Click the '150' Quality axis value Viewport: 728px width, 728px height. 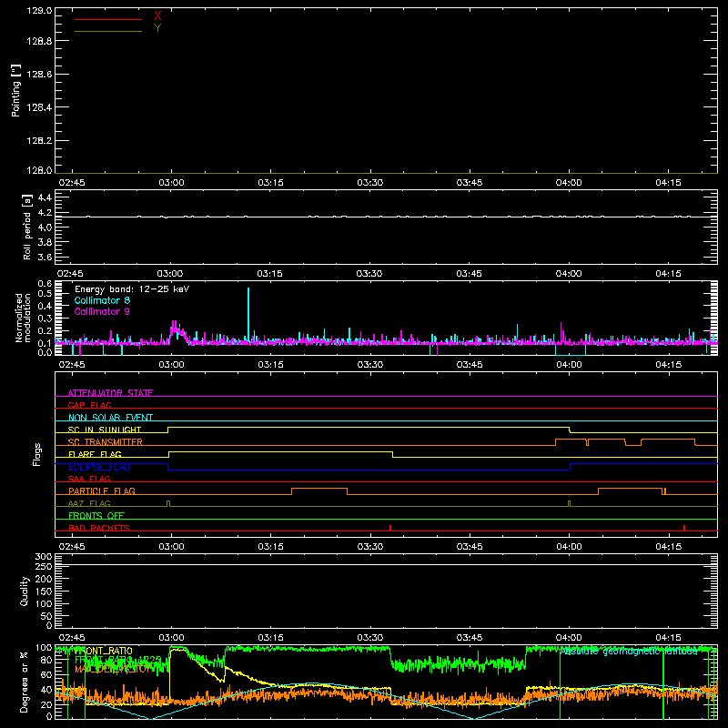point(43,591)
